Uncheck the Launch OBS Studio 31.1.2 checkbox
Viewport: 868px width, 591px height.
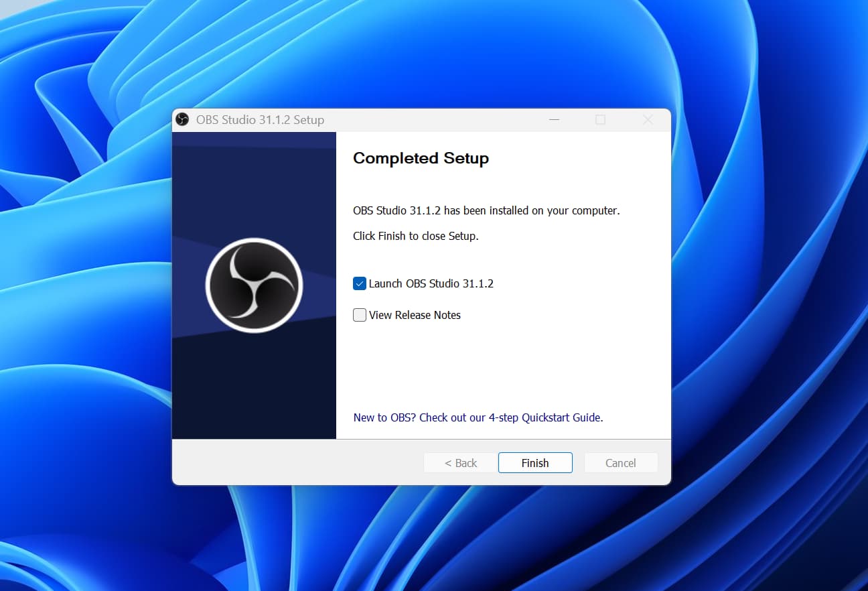coord(360,283)
